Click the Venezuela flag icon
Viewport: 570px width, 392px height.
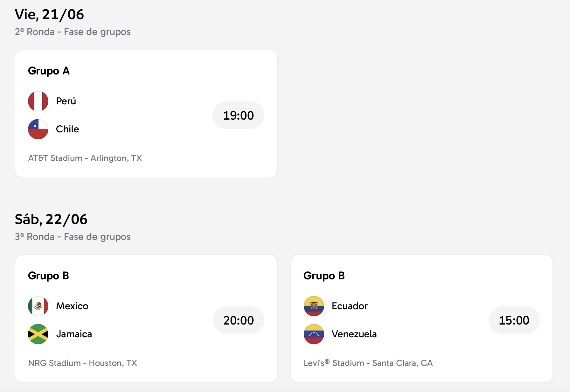click(x=314, y=334)
